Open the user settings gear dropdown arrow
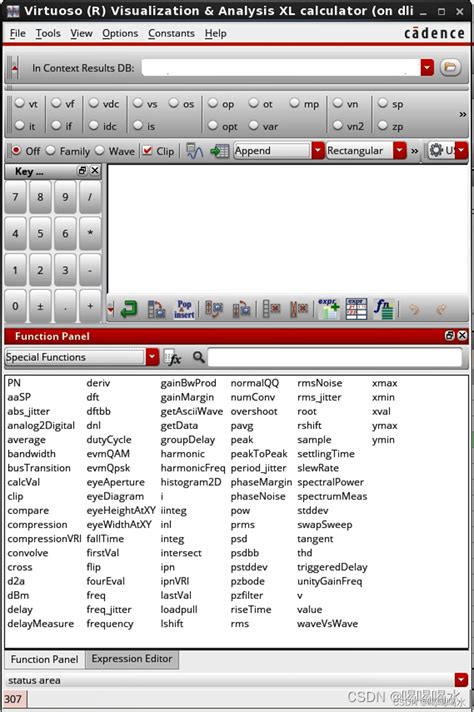Viewport: 474px width, 712px height. 462,150
